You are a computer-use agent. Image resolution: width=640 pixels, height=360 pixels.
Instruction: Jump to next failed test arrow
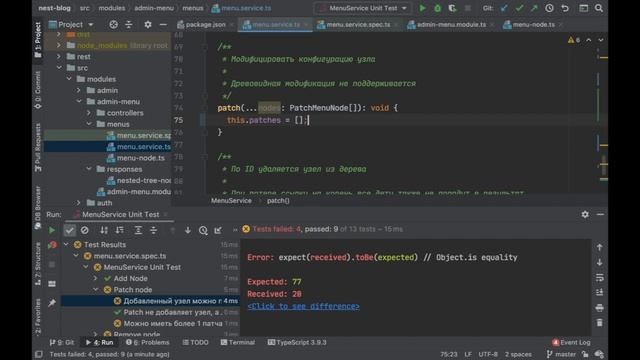[188, 230]
